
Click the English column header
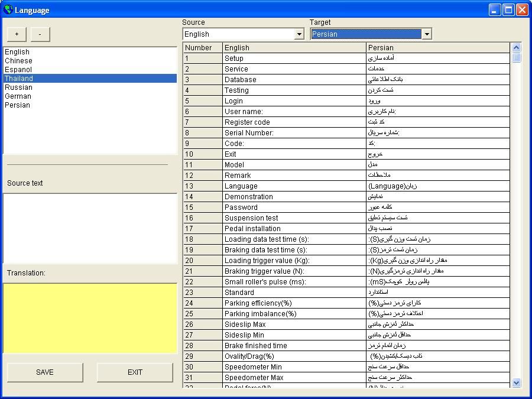pyautogui.click(x=294, y=48)
